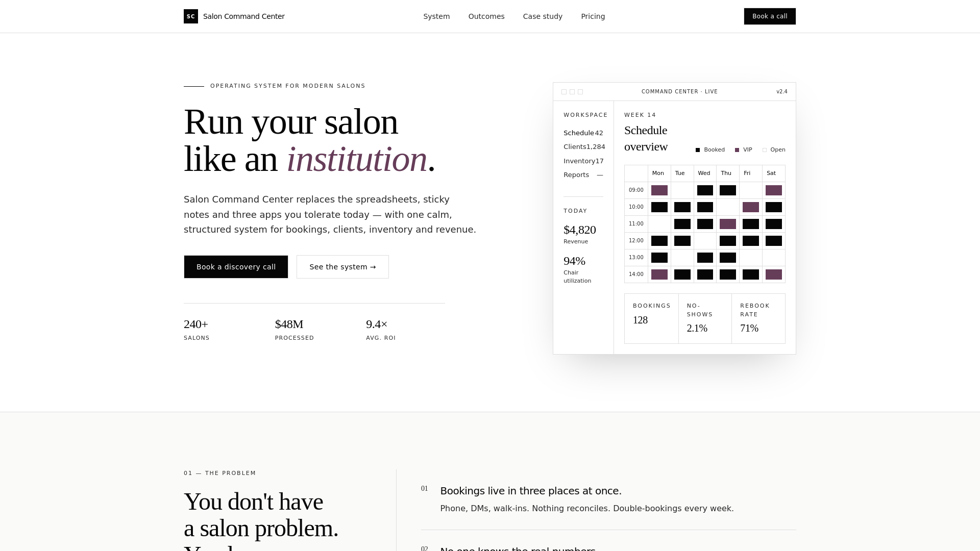Select the Monday 09:00 VIP slot

(x=659, y=190)
